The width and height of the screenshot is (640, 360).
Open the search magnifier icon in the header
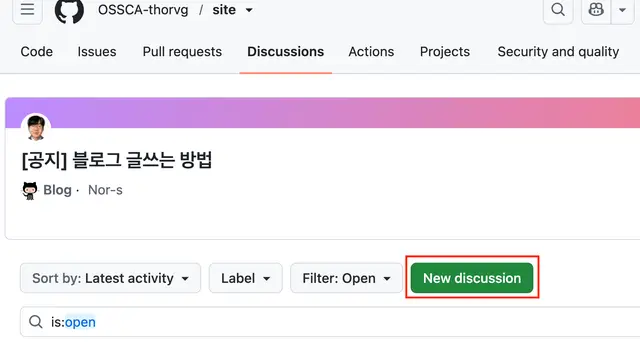click(x=558, y=9)
